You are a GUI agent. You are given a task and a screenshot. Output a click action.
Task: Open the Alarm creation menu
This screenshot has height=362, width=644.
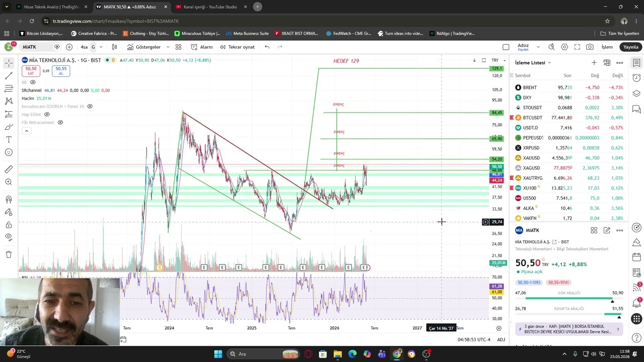[202, 47]
